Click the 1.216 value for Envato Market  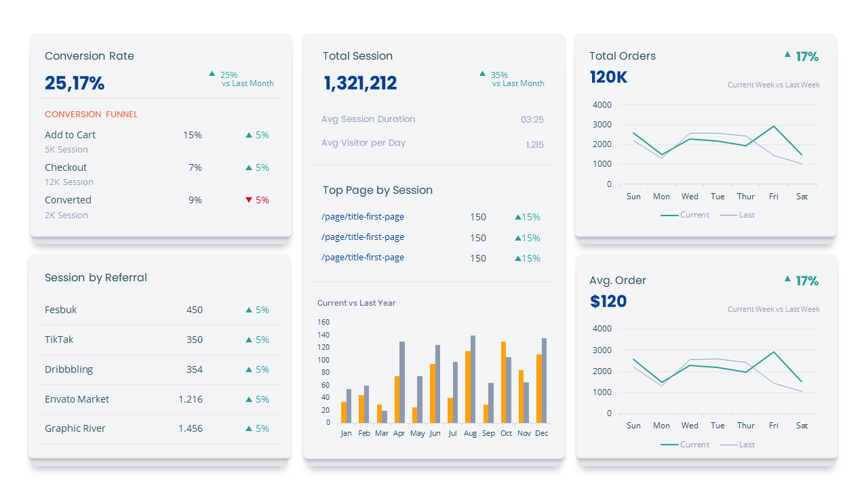coord(191,399)
